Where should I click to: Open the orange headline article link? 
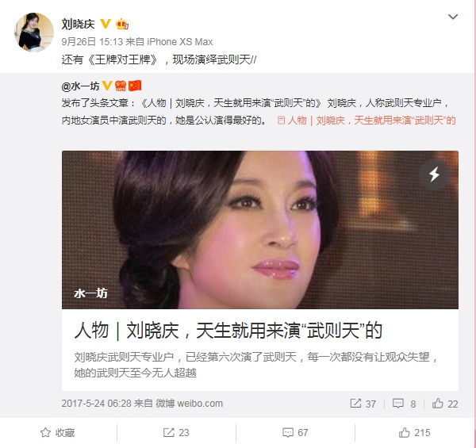(367, 121)
